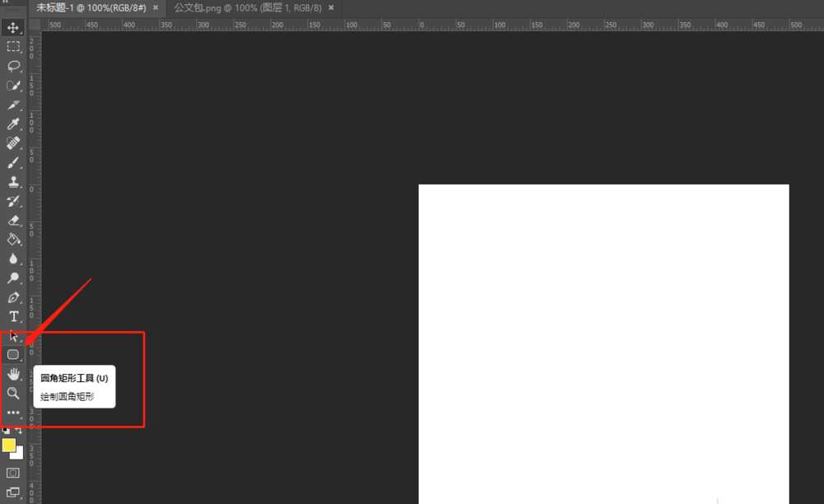Viewport: 824px width, 504px height.
Task: Open the three-dot Edit Toolbar menu
Action: tap(13, 413)
